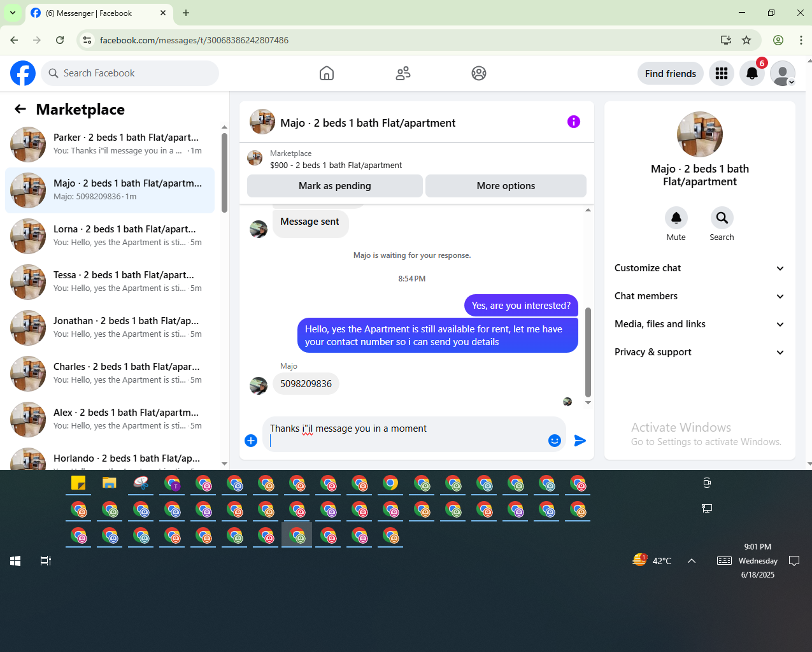Expand Privacy & support section
This screenshot has height=652, width=812.
click(699, 352)
